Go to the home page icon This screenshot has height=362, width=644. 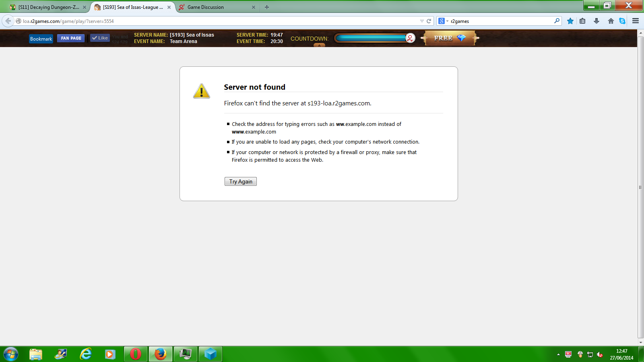611,21
